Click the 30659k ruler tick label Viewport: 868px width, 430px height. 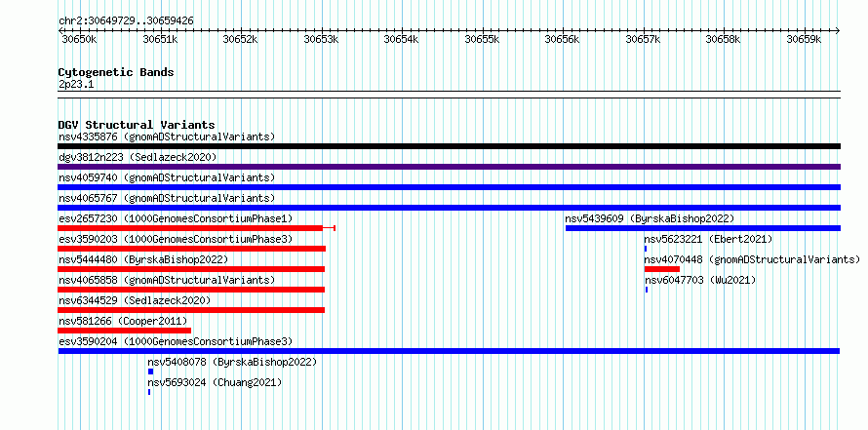point(805,39)
